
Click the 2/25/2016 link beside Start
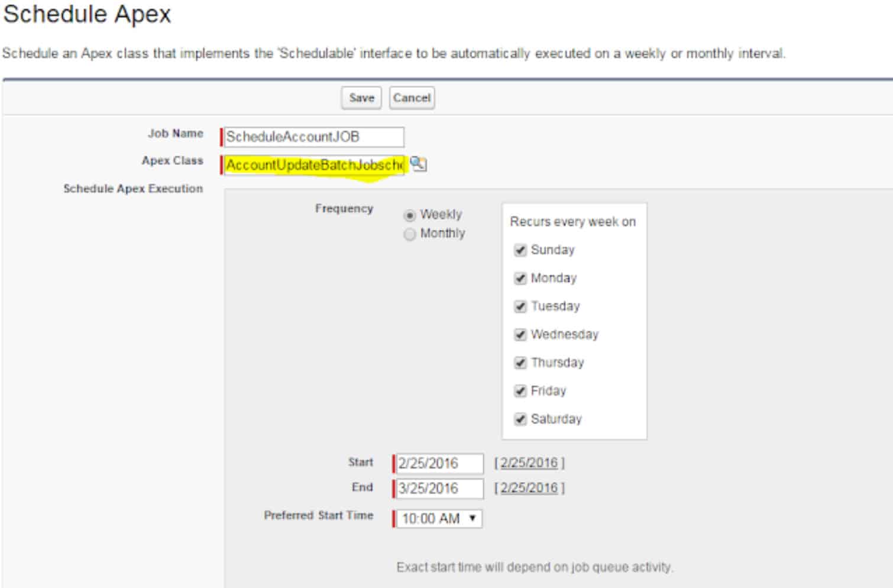(x=528, y=463)
